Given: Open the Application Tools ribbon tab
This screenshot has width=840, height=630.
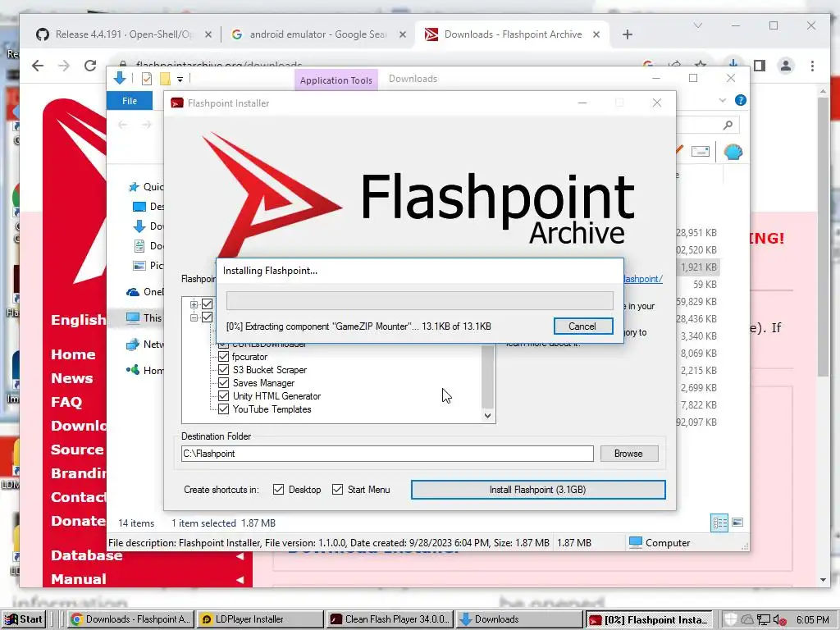Looking at the screenshot, I should [x=336, y=80].
